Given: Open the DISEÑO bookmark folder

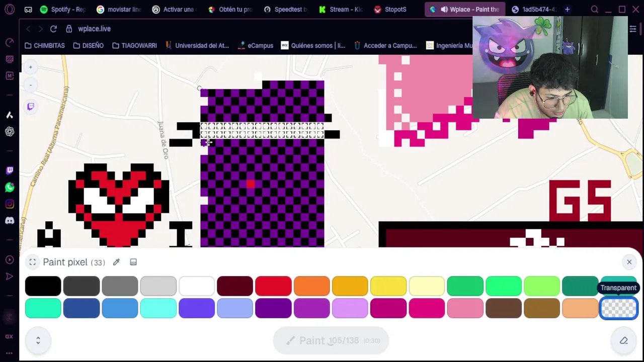Looking at the screenshot, I should click(x=88, y=45).
